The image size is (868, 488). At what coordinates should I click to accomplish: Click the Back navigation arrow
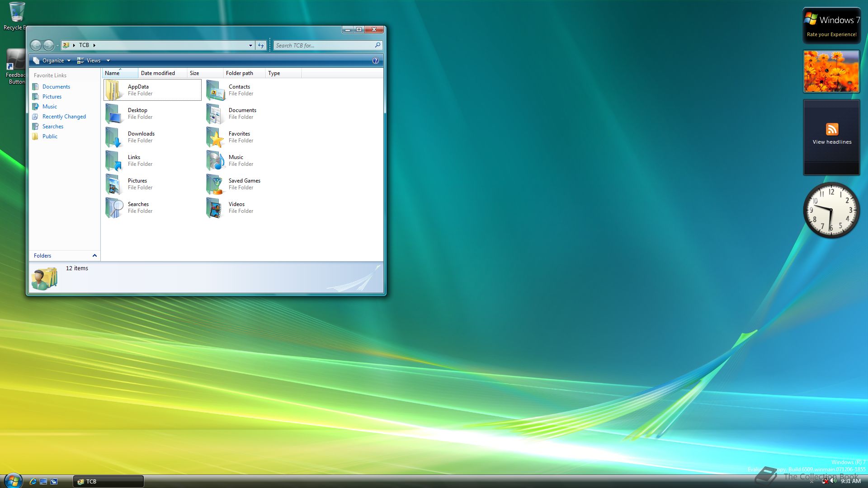[36, 45]
